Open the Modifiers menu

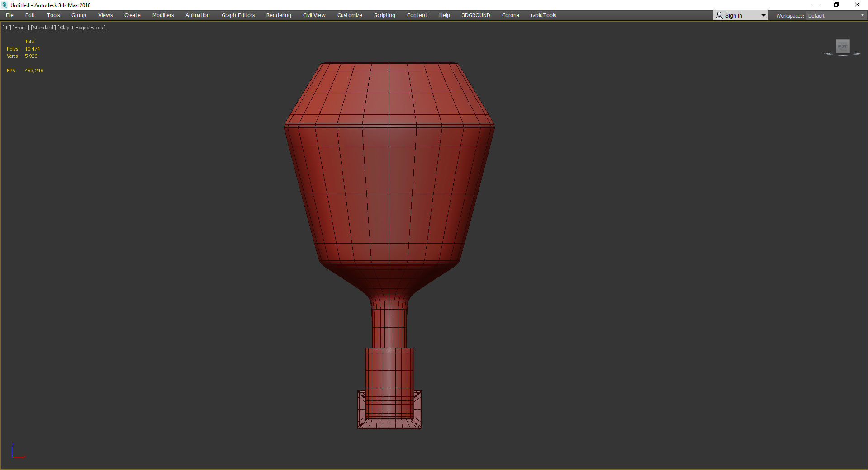163,15
